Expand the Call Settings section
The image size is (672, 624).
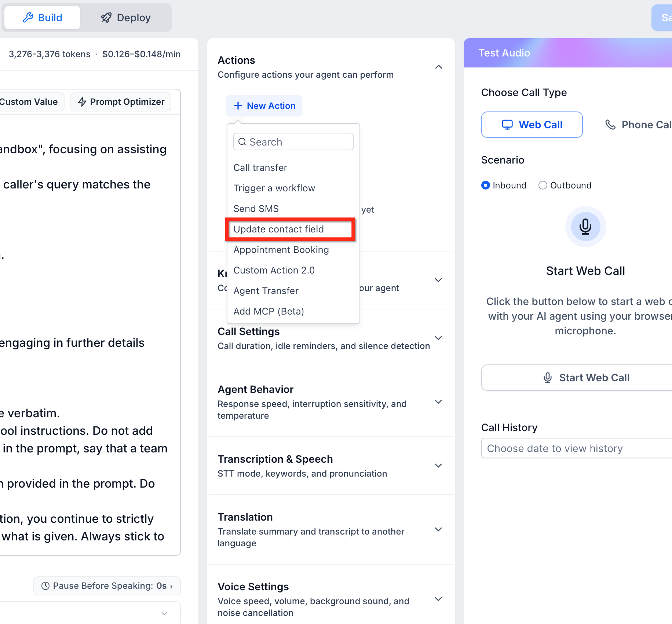tap(438, 338)
